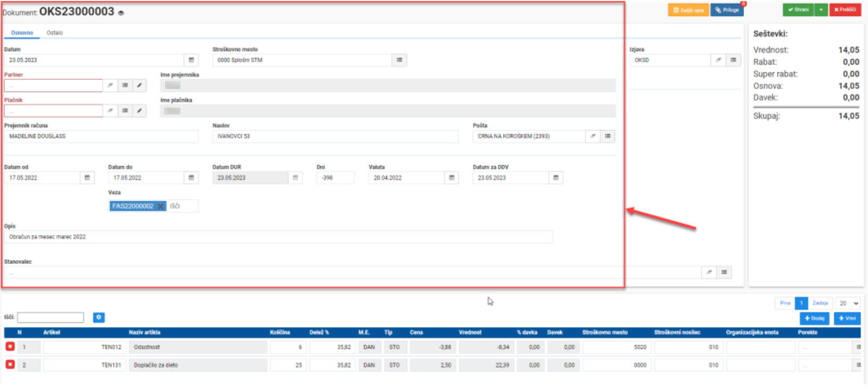Switch to the Osnovno tab
Image resolution: width=868 pixels, height=390 pixels.
pos(22,33)
